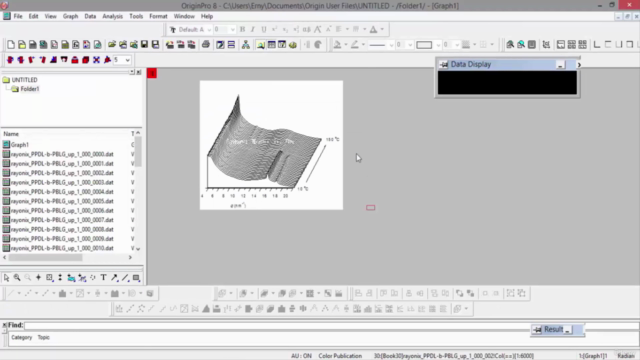Image resolution: width=640 pixels, height=360 pixels.
Task: Open the fill color dropdown arrow
Action: click(x=345, y=45)
